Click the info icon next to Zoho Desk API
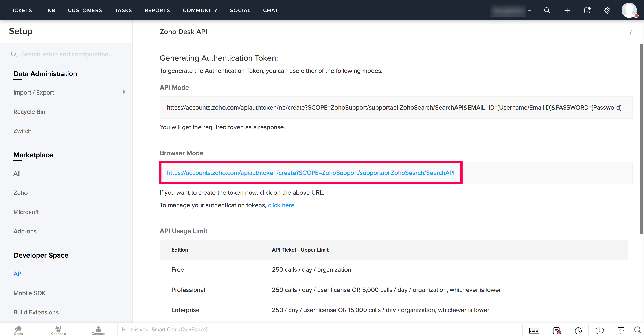 (631, 32)
